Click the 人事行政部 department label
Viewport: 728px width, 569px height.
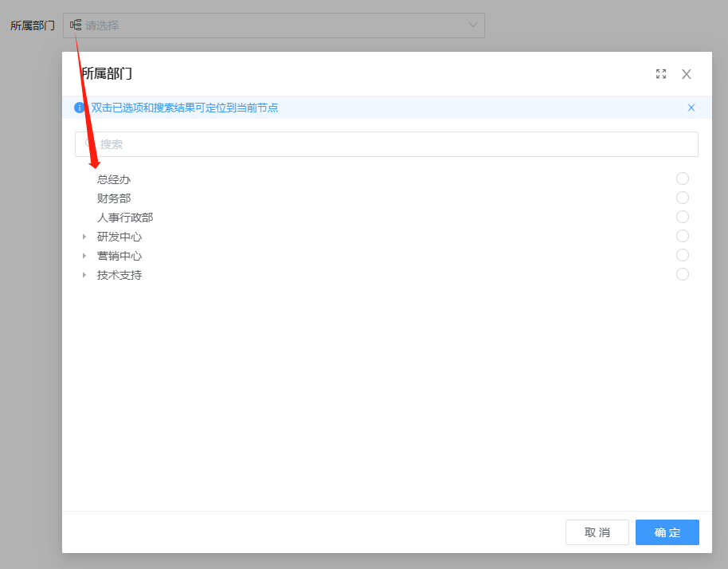pos(125,218)
